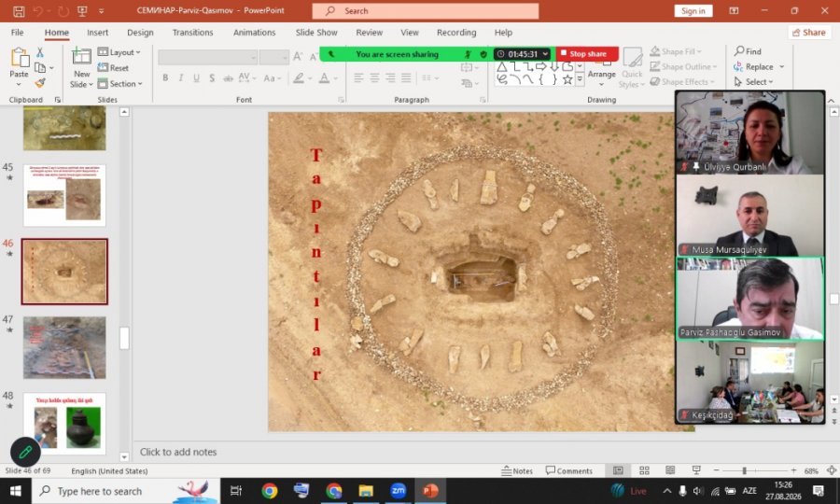Click the Reset slide button

point(113,68)
